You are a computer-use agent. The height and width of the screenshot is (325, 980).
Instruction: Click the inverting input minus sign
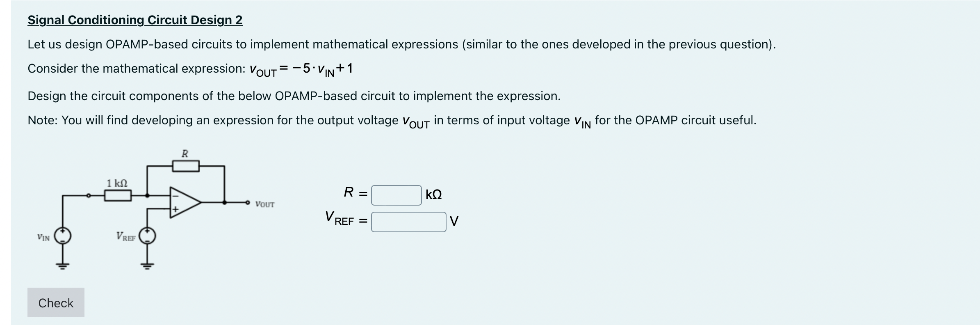click(175, 197)
